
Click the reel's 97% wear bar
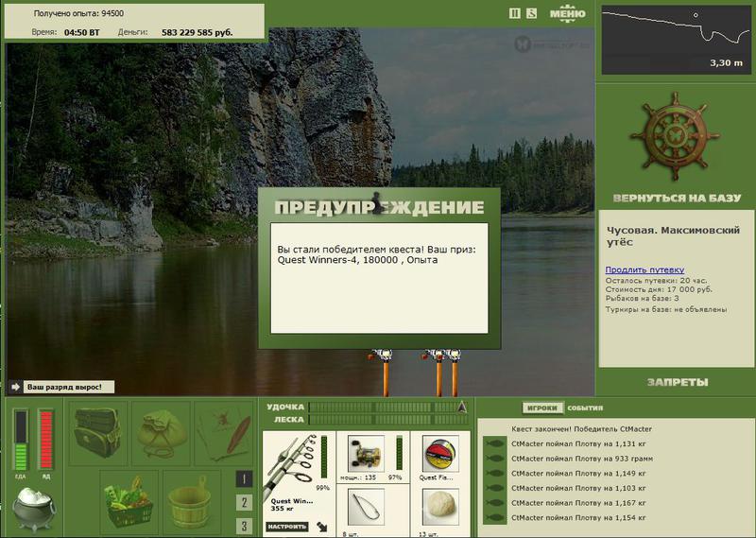(x=399, y=453)
